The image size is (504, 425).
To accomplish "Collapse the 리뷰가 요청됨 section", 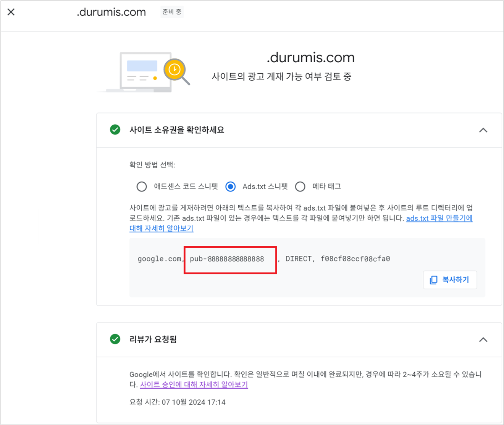I will coord(483,339).
